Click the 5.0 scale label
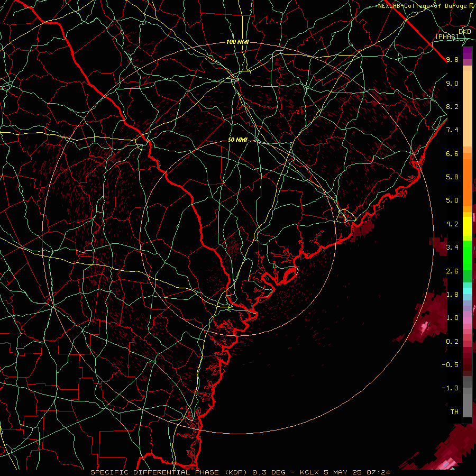Viewport: 476px width, 476px height. 452,200
